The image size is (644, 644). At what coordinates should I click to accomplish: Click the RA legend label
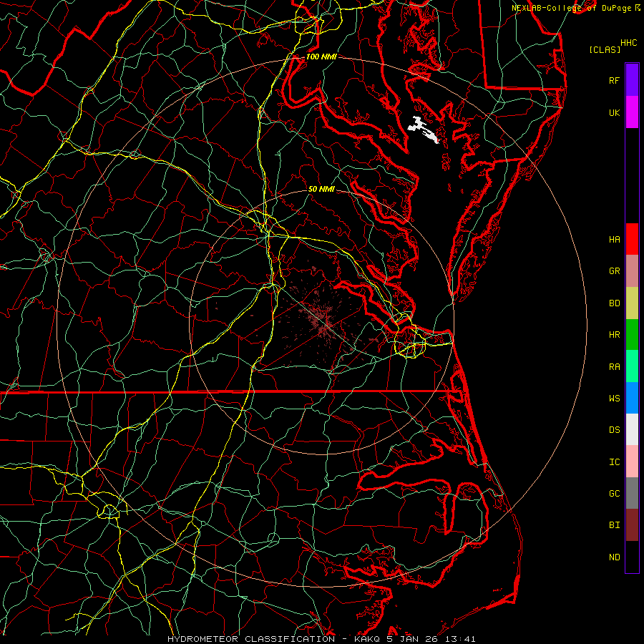(614, 367)
